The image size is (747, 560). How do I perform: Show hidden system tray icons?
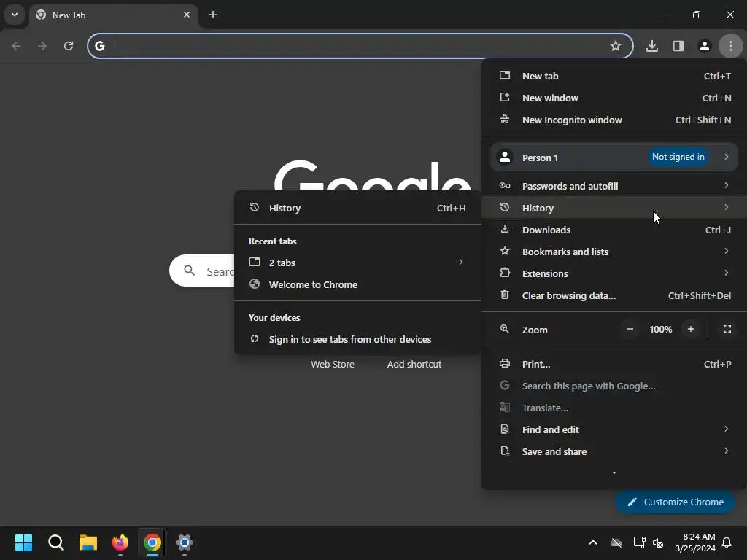pos(593,542)
